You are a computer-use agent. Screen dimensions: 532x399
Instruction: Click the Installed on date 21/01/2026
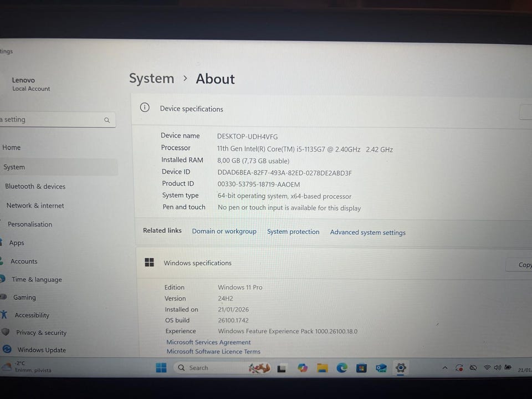point(233,309)
